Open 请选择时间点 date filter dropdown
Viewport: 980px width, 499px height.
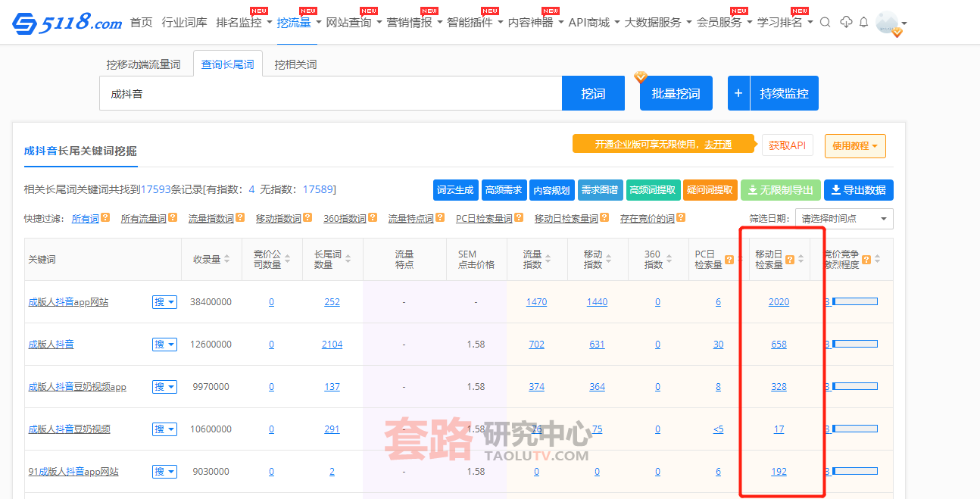[844, 219]
